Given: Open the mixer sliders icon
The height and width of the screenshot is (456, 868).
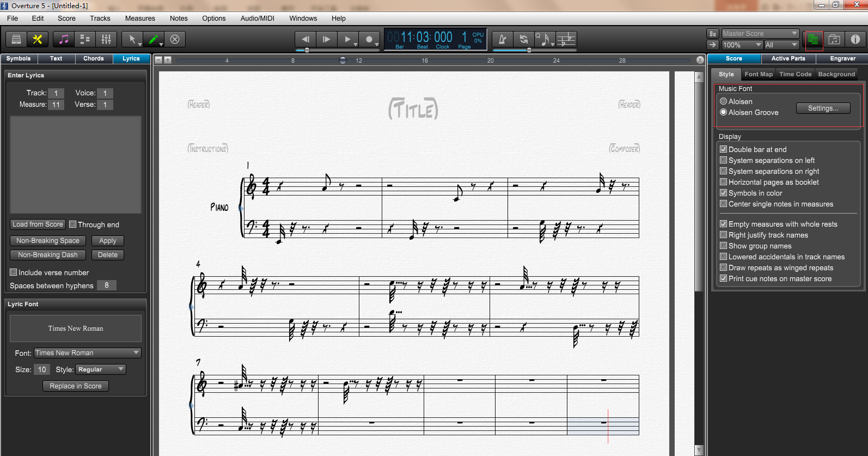Looking at the screenshot, I should pyautogui.click(x=106, y=39).
